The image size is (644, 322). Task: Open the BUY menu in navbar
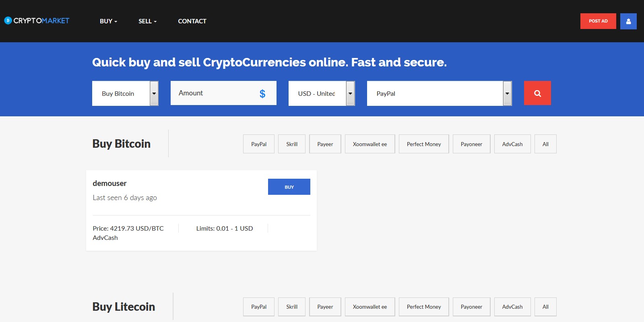(108, 21)
